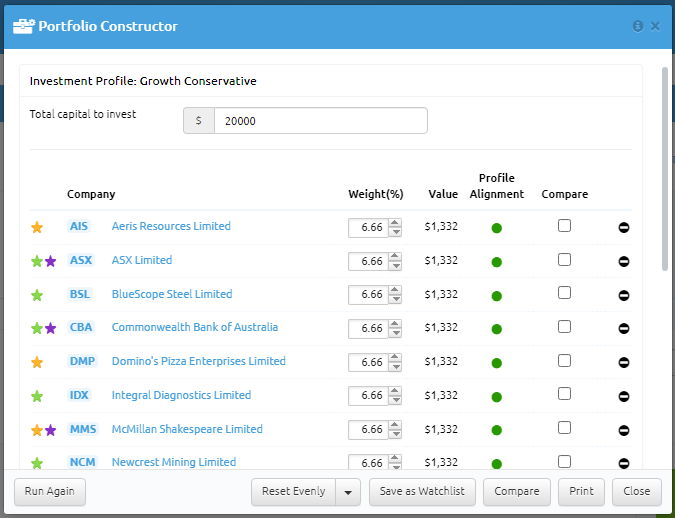This screenshot has height=518, width=675.
Task: Click the green star beside NCM
Action: 37,463
